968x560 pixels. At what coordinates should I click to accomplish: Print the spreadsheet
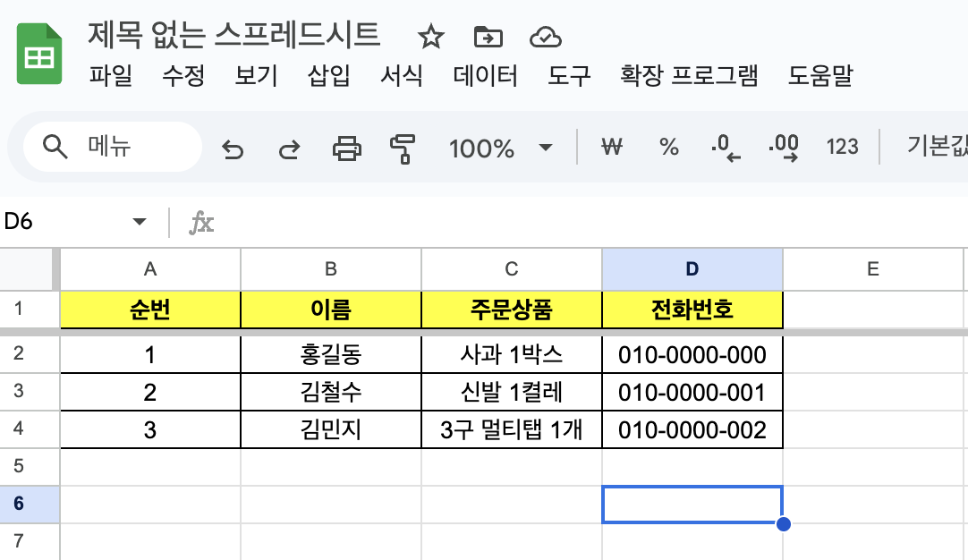[346, 148]
